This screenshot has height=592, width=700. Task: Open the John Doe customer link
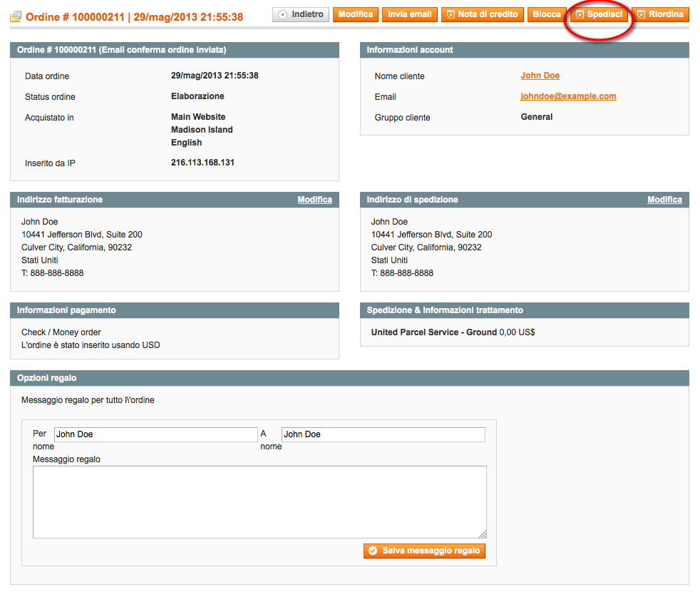coord(540,76)
